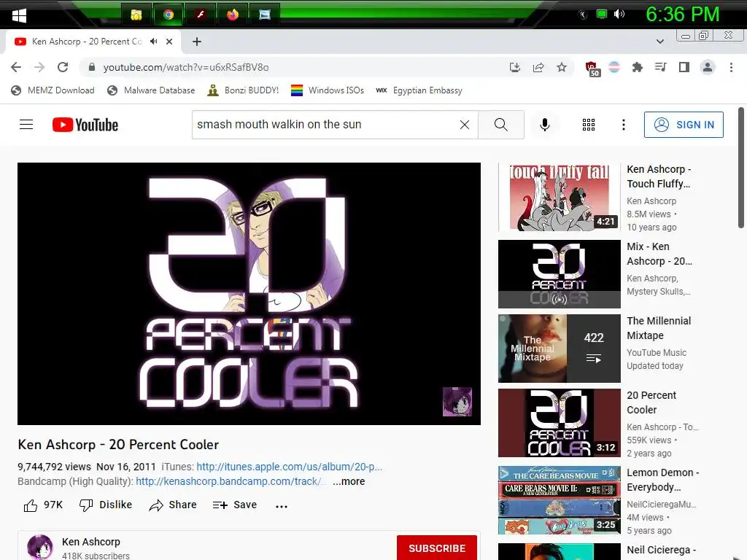This screenshot has height=560, width=747.
Task: Subscribe to Ken Ashcorp
Action: point(437,548)
